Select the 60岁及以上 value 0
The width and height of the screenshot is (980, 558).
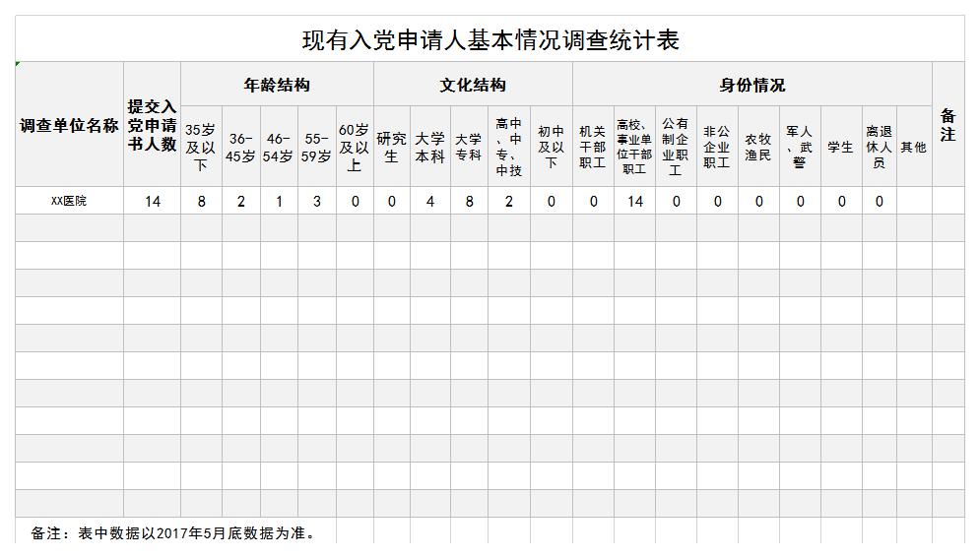(x=355, y=201)
